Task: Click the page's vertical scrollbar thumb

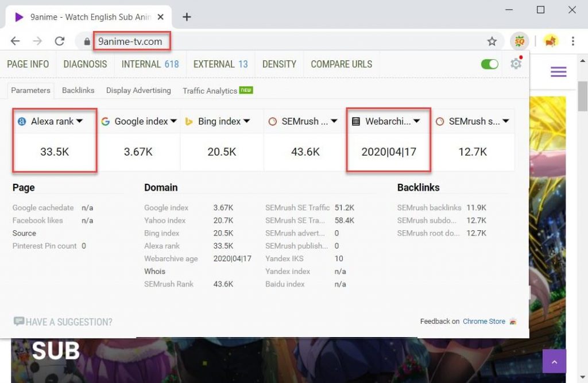Action: click(x=582, y=96)
